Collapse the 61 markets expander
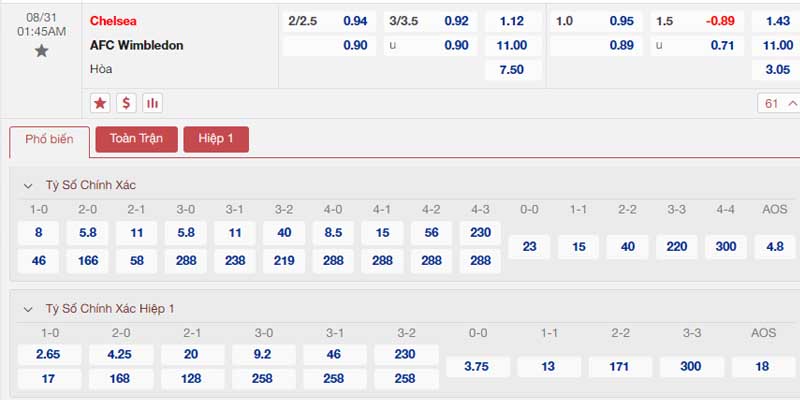800x400 pixels. (x=779, y=104)
